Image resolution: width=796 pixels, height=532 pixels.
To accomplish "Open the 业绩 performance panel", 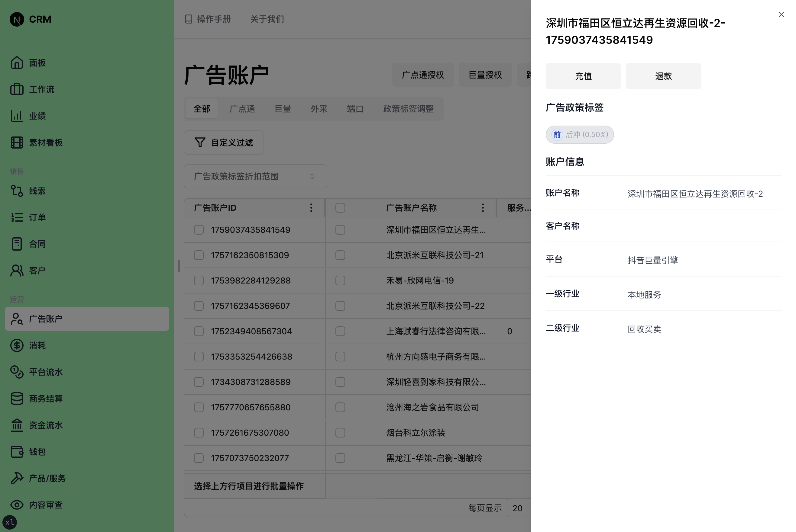I will click(x=38, y=116).
